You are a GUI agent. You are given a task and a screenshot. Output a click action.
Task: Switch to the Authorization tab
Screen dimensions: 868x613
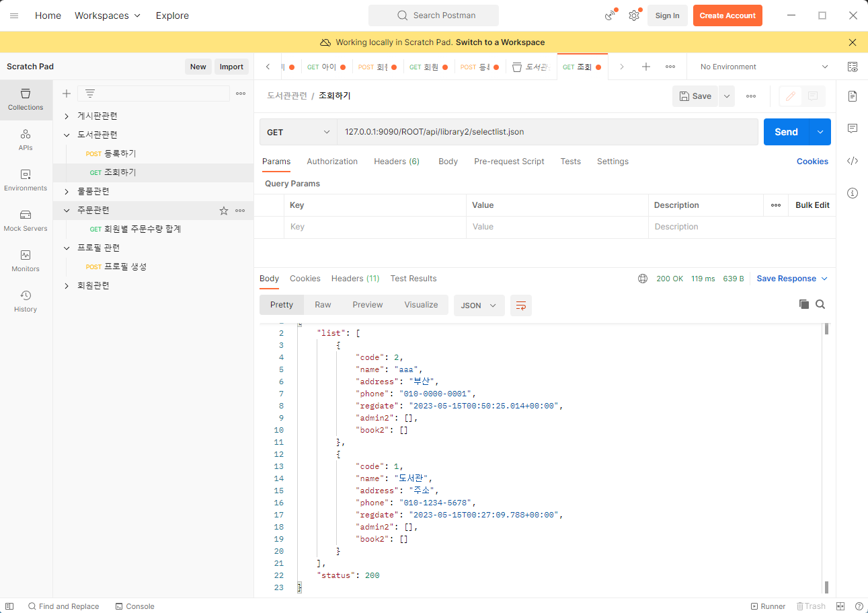(x=332, y=161)
